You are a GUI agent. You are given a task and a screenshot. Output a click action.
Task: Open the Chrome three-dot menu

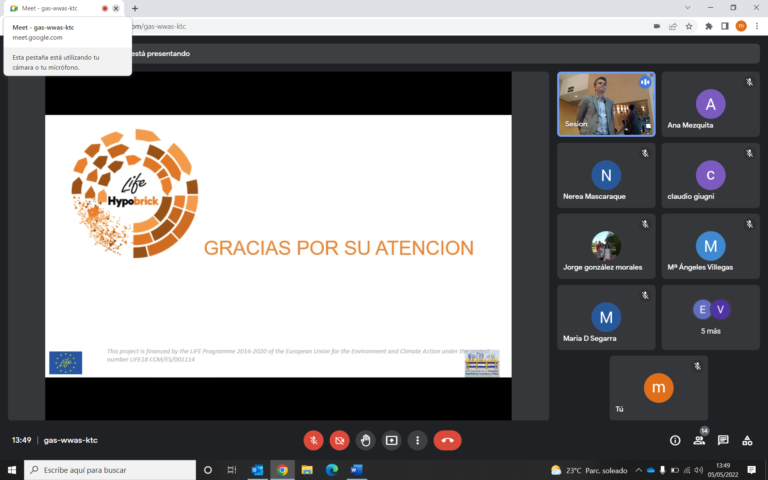click(x=757, y=26)
